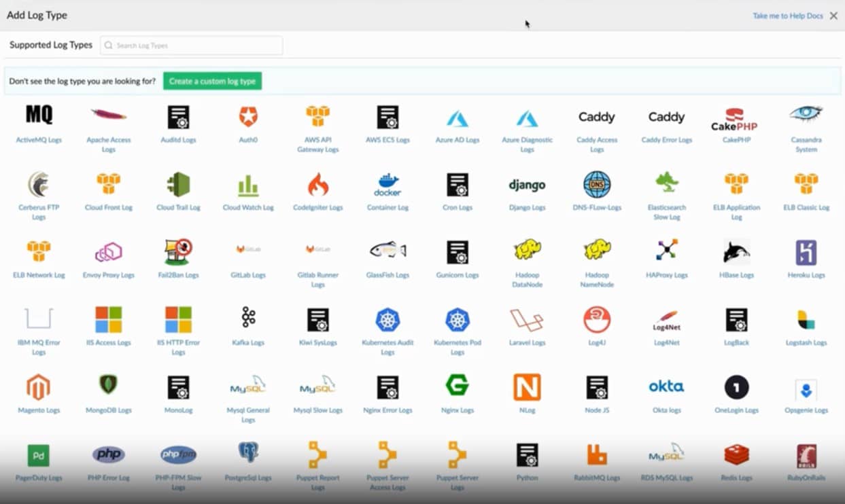The image size is (845, 504).
Task: Select the Python document icon
Action: click(527, 455)
